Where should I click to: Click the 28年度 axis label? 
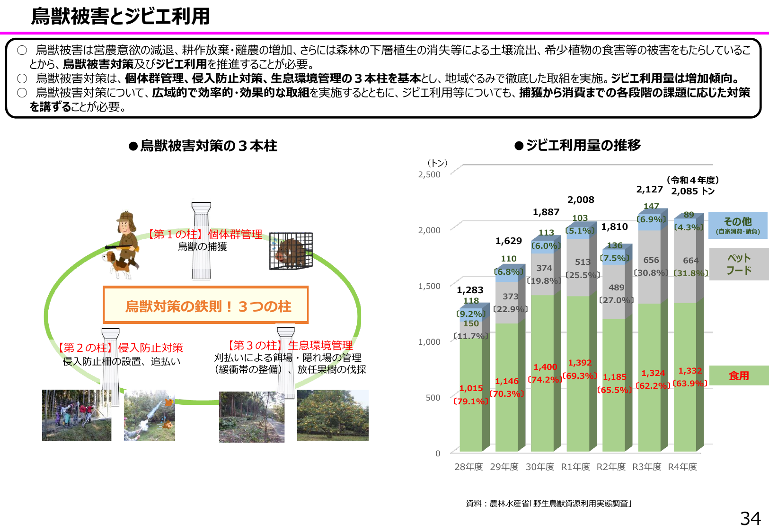pyautogui.click(x=468, y=467)
